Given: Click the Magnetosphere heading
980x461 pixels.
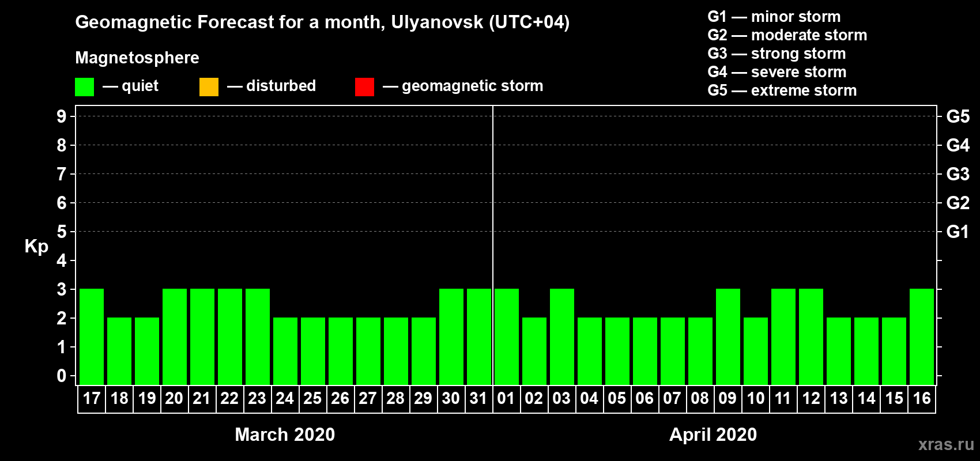Looking at the screenshot, I should point(137,58).
